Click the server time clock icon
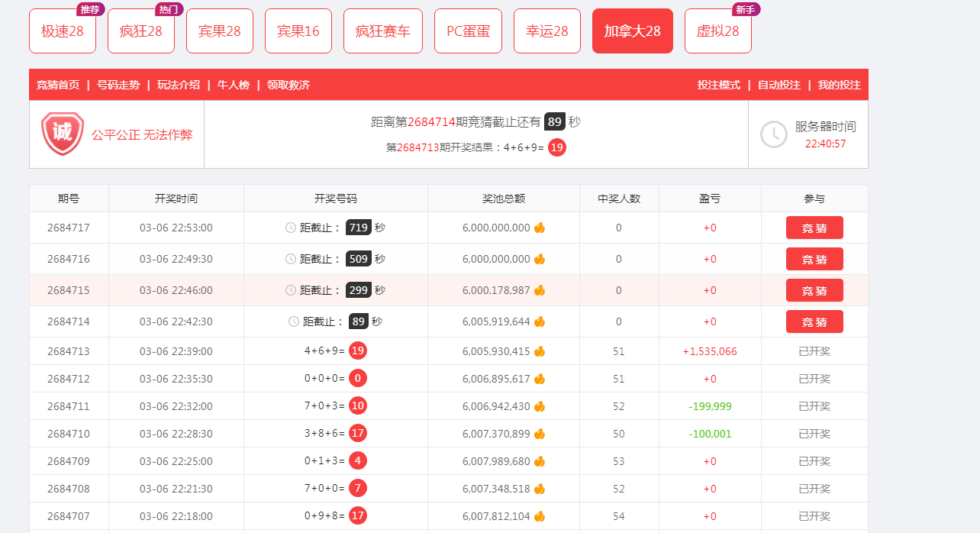 (773, 134)
